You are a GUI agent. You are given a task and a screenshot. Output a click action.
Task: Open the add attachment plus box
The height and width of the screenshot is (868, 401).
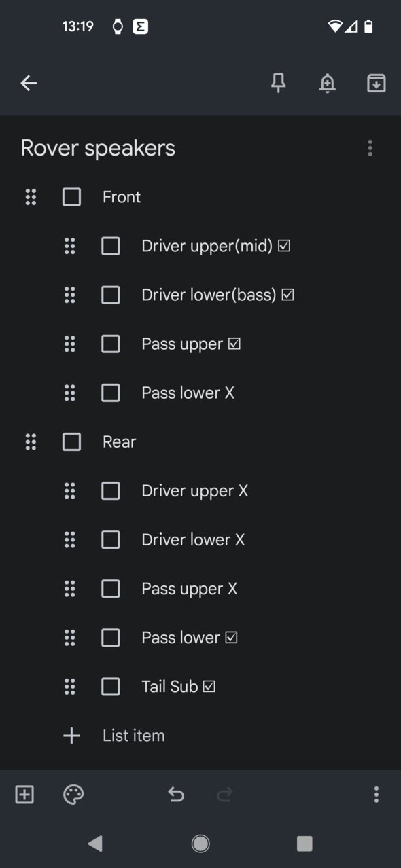tap(24, 794)
